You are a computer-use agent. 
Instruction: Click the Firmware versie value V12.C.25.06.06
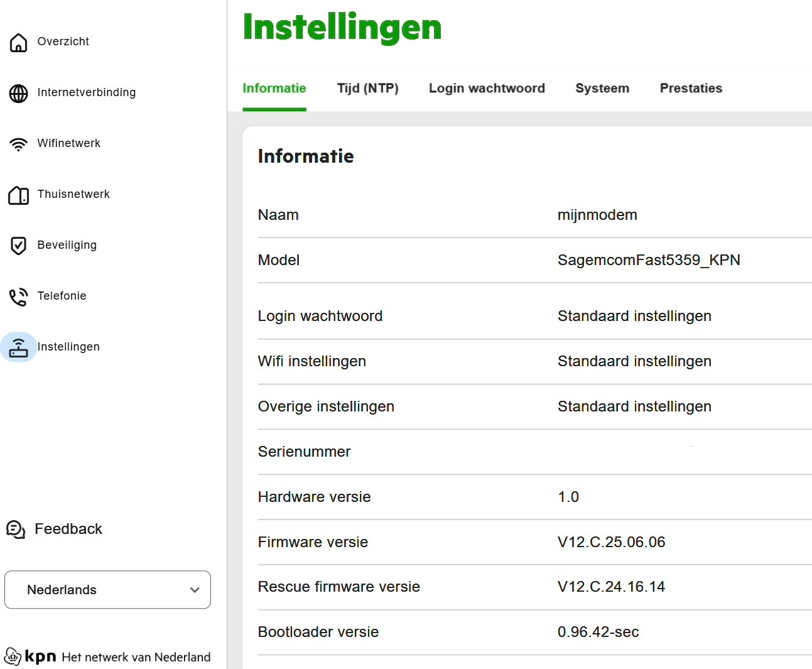point(611,542)
